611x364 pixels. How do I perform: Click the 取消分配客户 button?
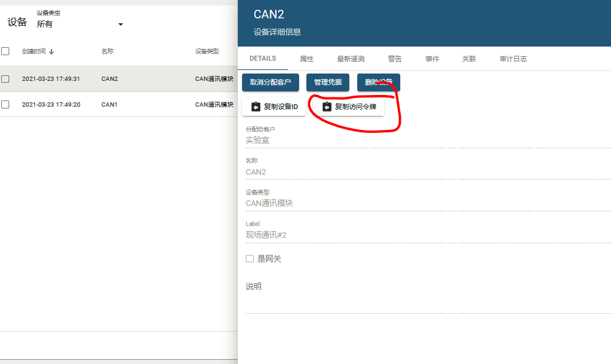(270, 82)
